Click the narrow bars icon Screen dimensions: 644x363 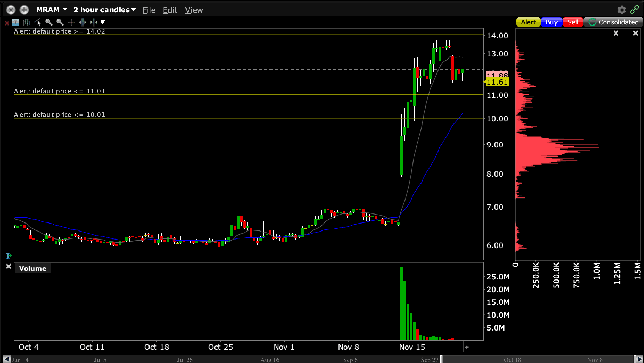[x=93, y=22]
